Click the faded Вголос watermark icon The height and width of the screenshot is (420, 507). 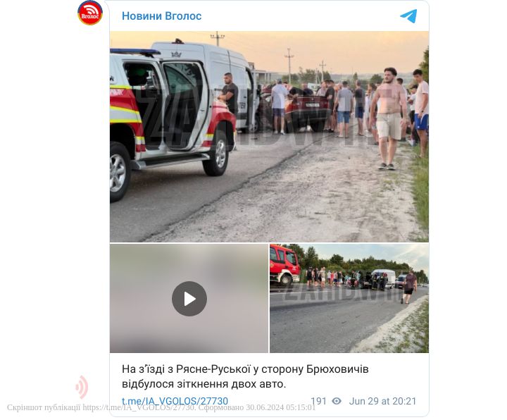coord(82,387)
